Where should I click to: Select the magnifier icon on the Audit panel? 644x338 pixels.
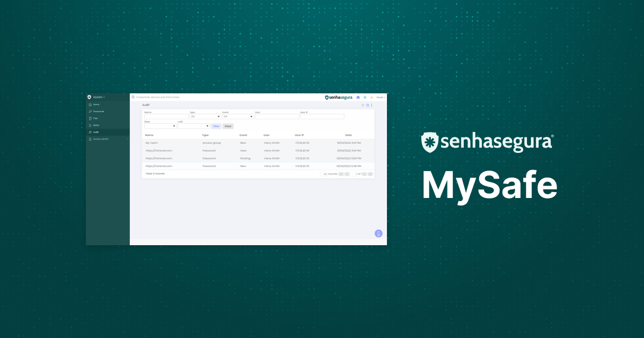click(363, 105)
